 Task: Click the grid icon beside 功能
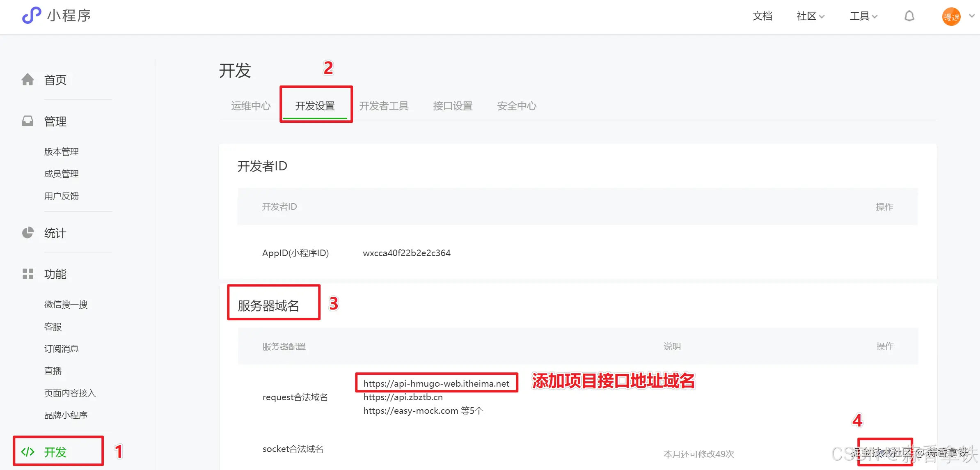[x=27, y=274]
